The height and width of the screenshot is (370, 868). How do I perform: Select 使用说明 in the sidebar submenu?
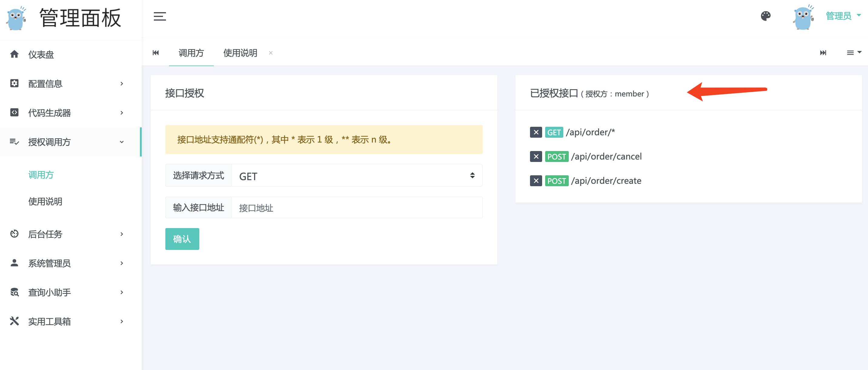point(45,201)
